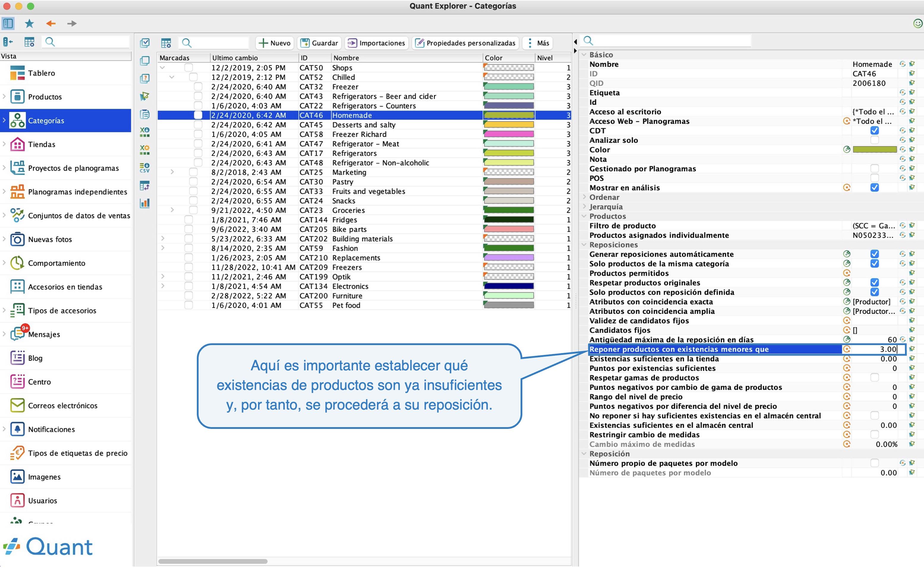Viewport: 924px width, 568px height.
Task: Open Importaciones
Action: [x=376, y=43]
